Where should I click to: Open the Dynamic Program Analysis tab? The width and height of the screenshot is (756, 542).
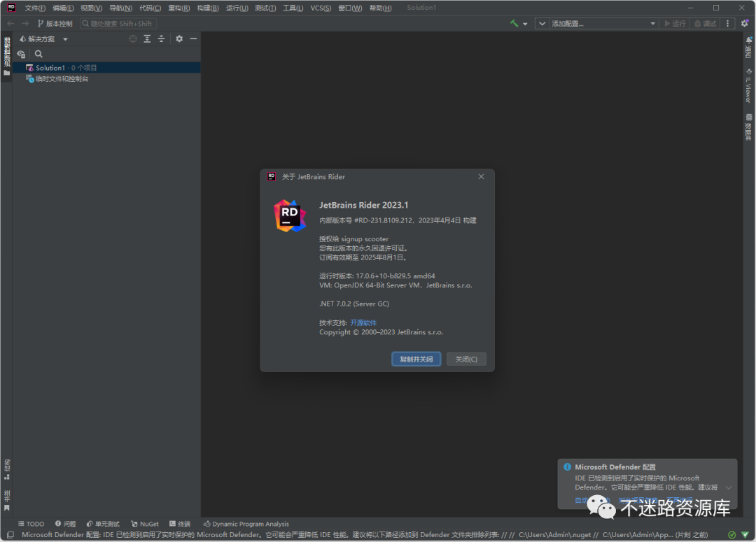246,524
